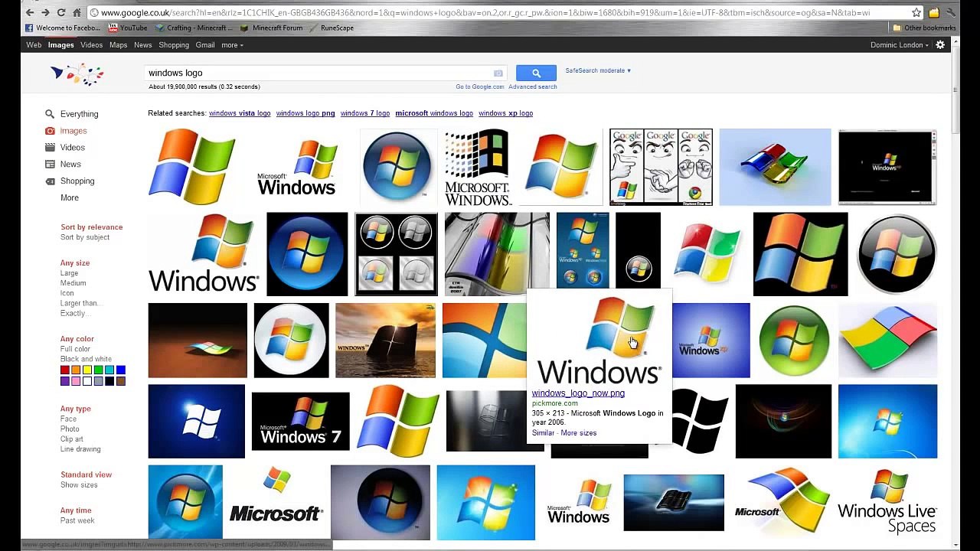Switch to Web in the top navigation bar
The height and width of the screenshot is (551, 980).
[34, 45]
